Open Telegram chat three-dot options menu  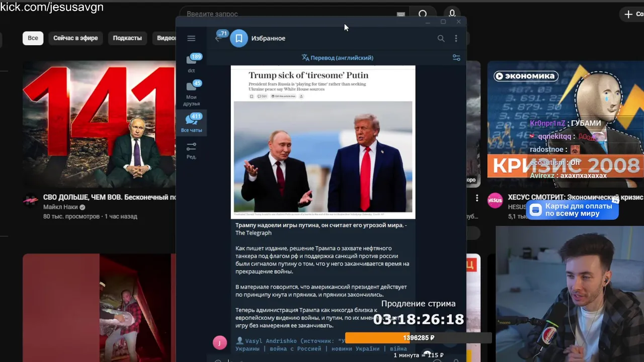coord(456,38)
